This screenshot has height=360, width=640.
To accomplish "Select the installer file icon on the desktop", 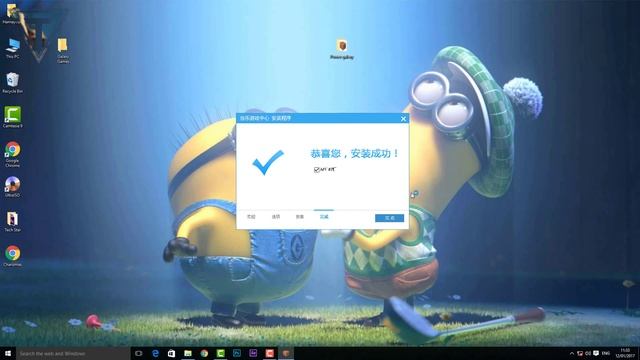I will tap(342, 49).
